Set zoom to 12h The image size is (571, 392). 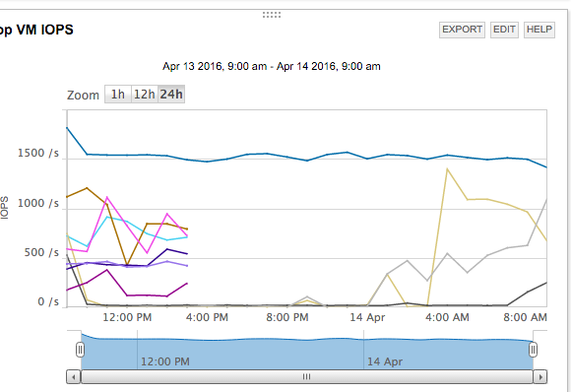145,95
